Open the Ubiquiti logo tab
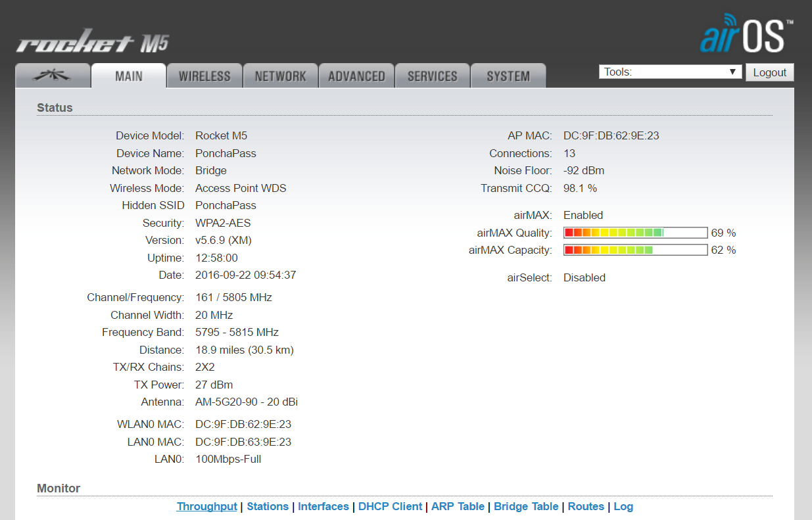The height and width of the screenshot is (520, 812). [53, 76]
